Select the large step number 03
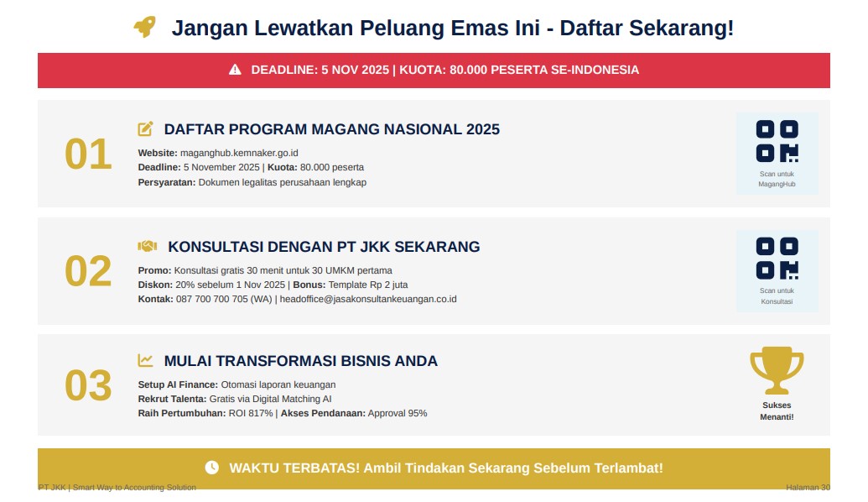The image size is (868, 502). [x=88, y=386]
